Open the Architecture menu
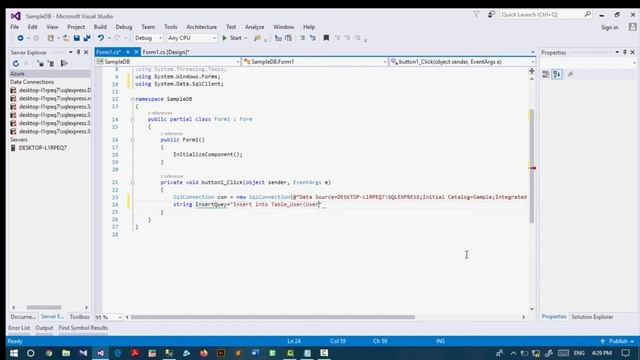Image resolution: width=640 pixels, height=360 pixels. coord(202,27)
